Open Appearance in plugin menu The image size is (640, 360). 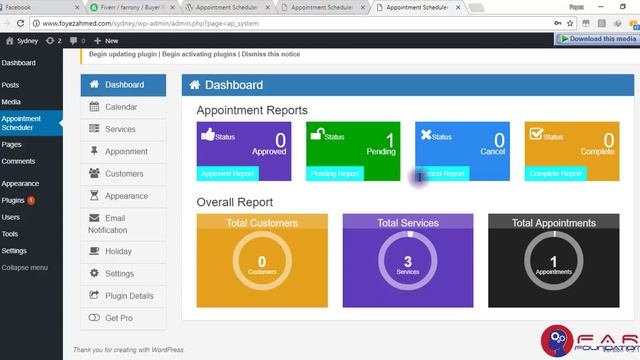(x=123, y=196)
